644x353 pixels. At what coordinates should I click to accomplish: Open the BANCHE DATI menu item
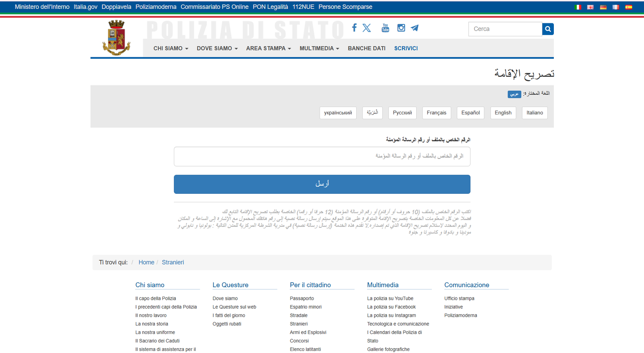366,48
